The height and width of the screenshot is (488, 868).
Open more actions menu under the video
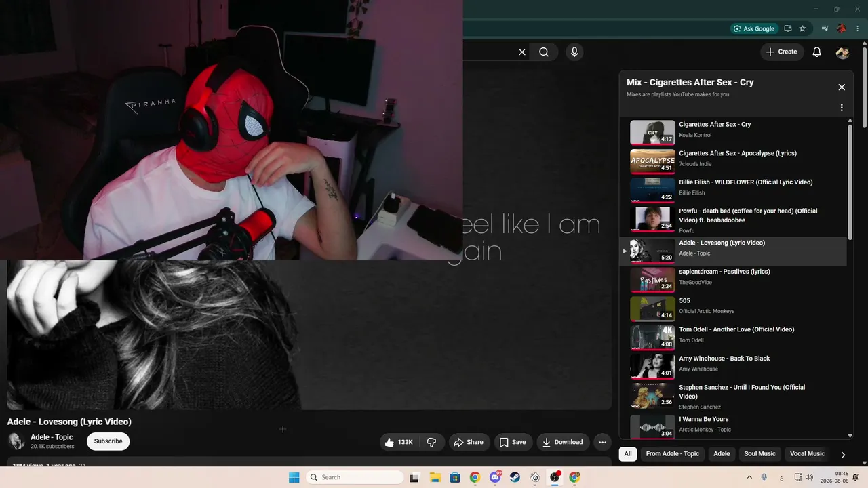602,442
